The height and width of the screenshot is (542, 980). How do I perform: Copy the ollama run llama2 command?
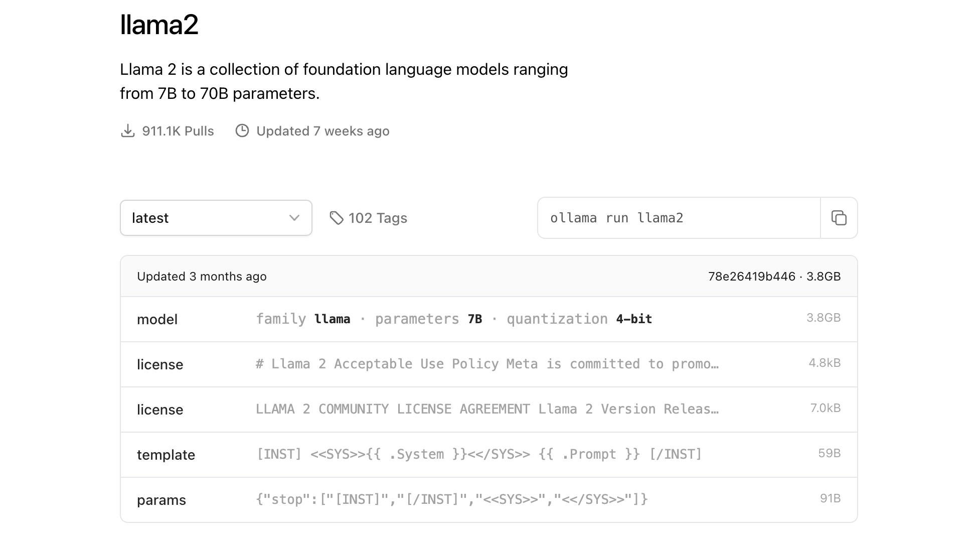[x=839, y=218]
